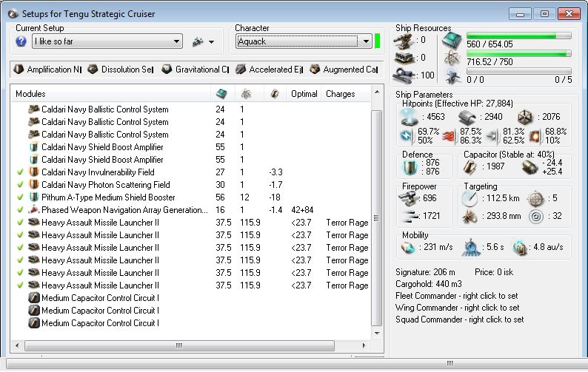Toggle the second Heavy Assault Missile Launcher II checkmark

pos(20,235)
